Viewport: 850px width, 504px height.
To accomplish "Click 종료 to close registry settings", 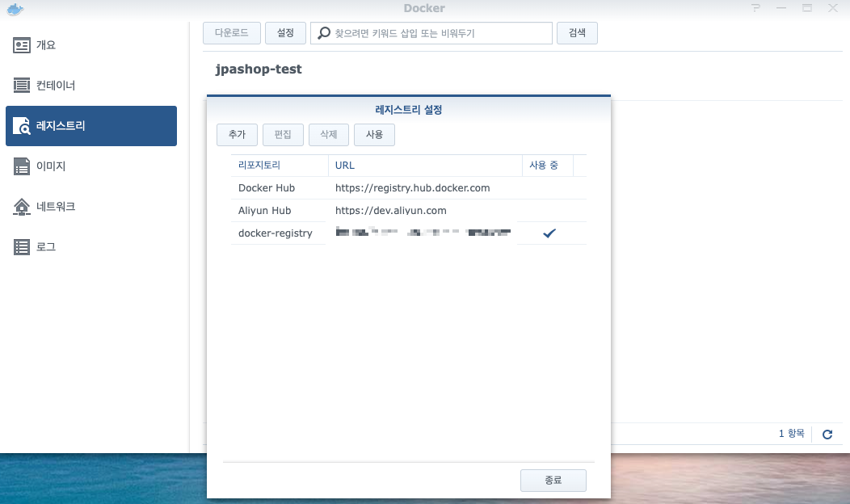I will coord(553,480).
